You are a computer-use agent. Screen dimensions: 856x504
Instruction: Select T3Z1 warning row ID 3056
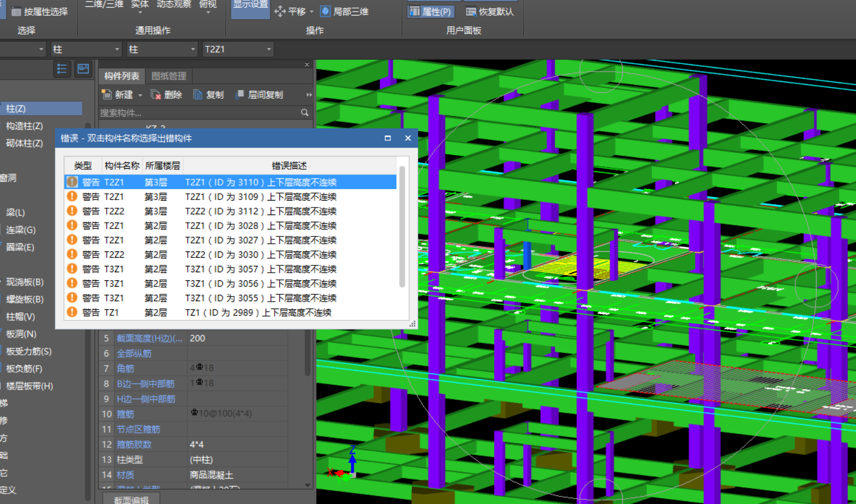point(230,283)
